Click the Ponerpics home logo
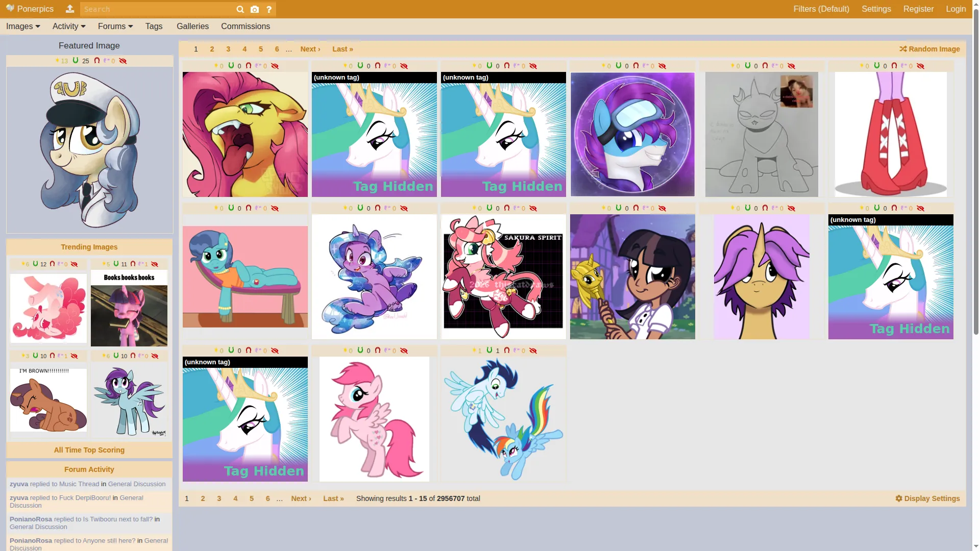 [x=30, y=9]
